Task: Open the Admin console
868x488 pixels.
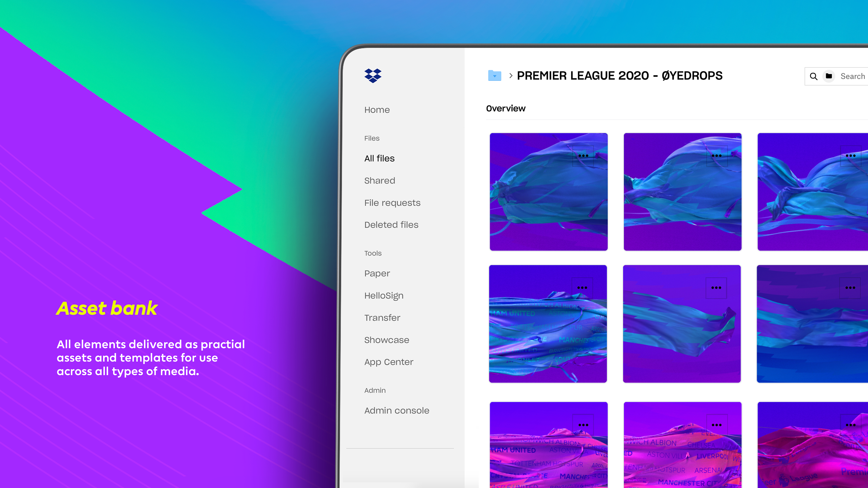Action: coord(397,411)
